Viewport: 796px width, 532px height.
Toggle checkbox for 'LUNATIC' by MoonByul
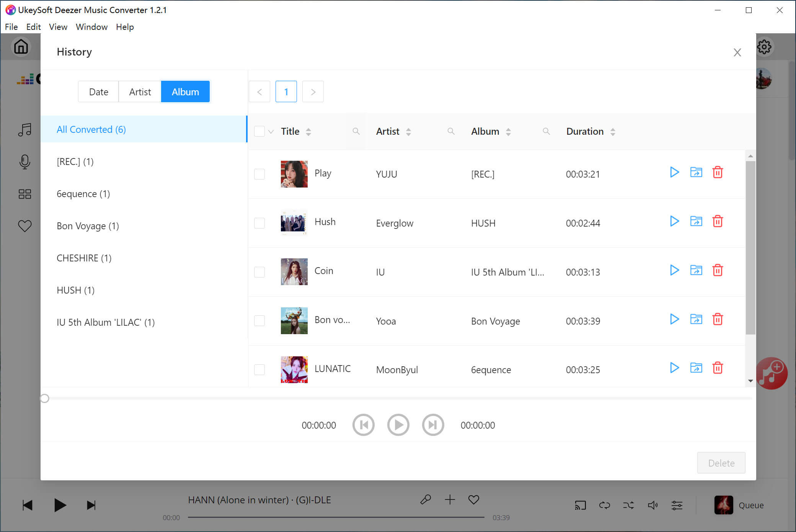coord(259,370)
